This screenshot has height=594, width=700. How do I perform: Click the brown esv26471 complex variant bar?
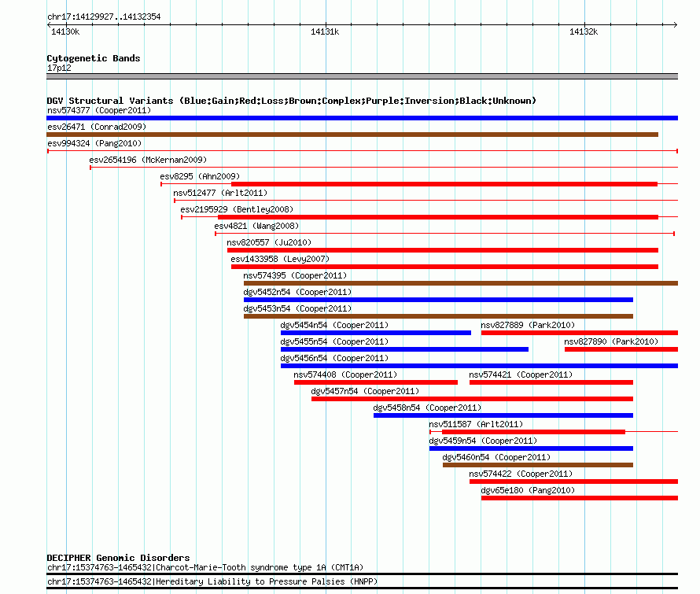pos(352,135)
